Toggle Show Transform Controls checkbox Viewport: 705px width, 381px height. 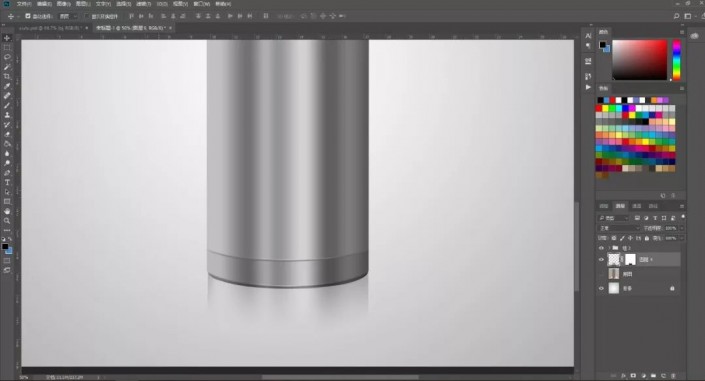pyautogui.click(x=87, y=16)
